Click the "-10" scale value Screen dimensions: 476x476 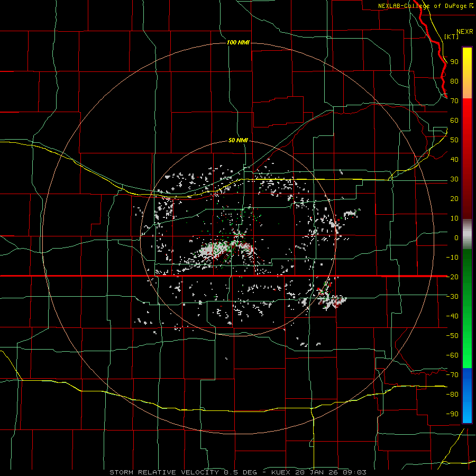[452, 258]
